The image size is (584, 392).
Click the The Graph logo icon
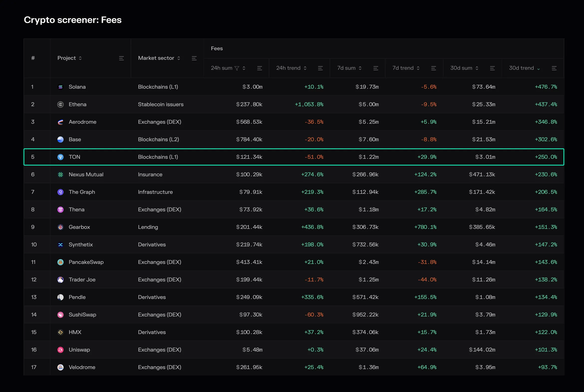point(60,192)
